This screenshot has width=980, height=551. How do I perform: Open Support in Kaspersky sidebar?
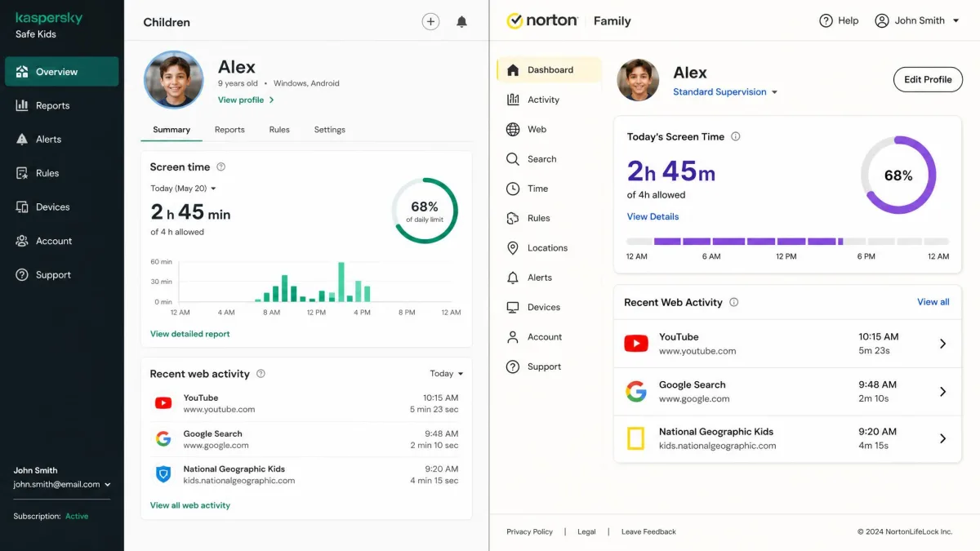tap(62, 275)
